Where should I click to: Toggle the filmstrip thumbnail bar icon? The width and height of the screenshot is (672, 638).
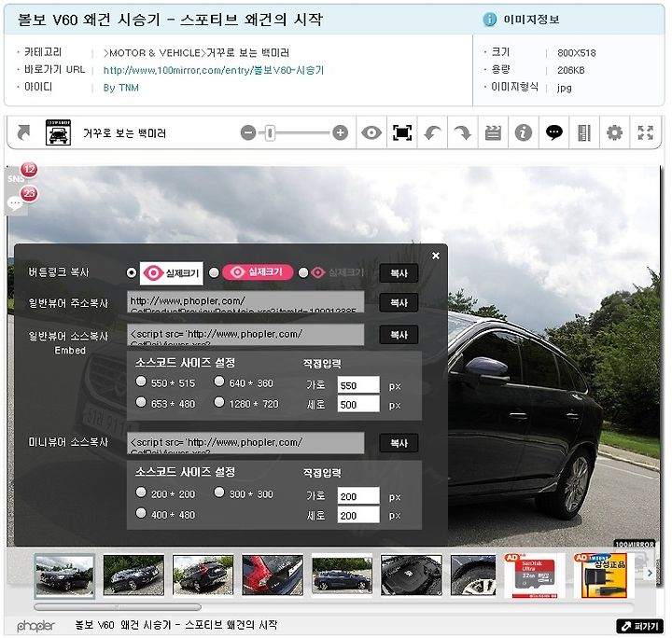(584, 132)
